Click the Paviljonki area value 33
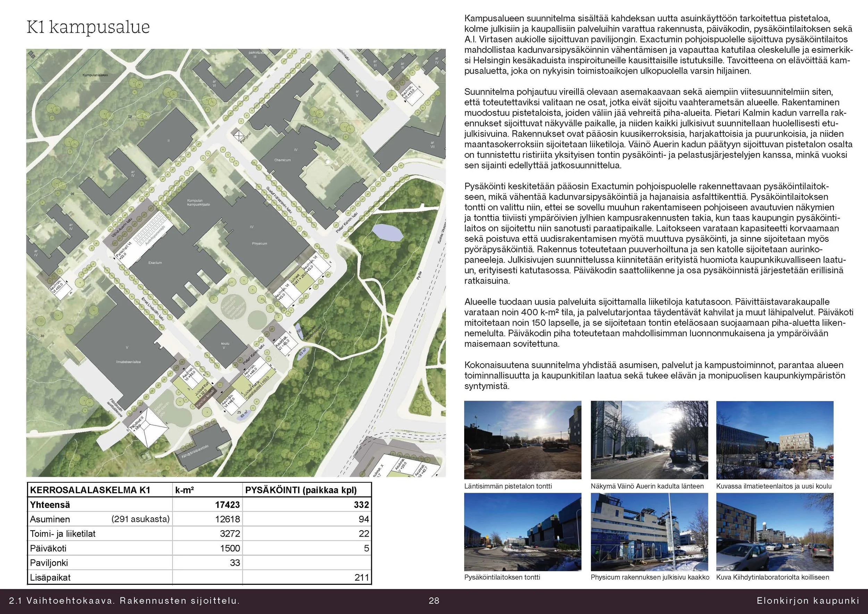The height and width of the screenshot is (614, 868). [235, 563]
